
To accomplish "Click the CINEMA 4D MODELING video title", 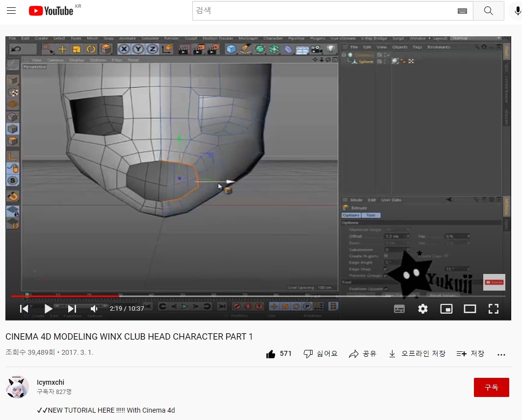I will 129,337.
